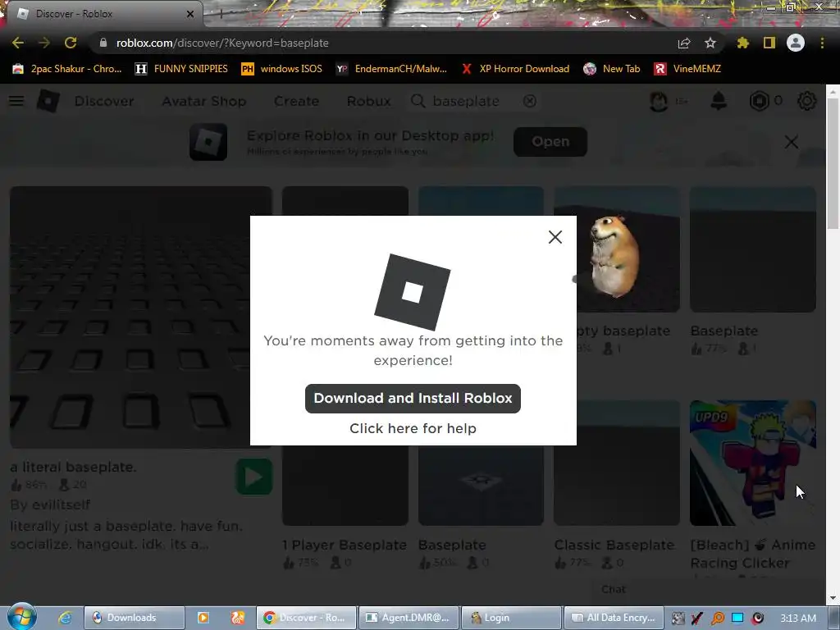Open VineMEMZ bookmark
Image resolution: width=840 pixels, height=630 pixels.
(687, 69)
